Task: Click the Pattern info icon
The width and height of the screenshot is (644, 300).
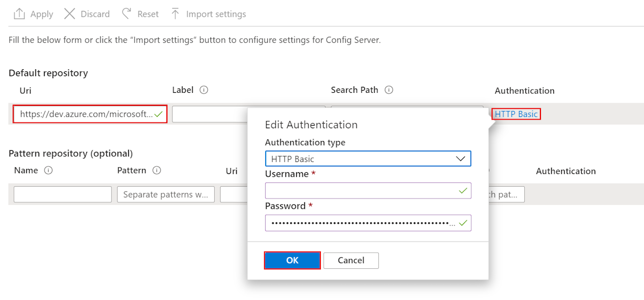Action: point(157,171)
